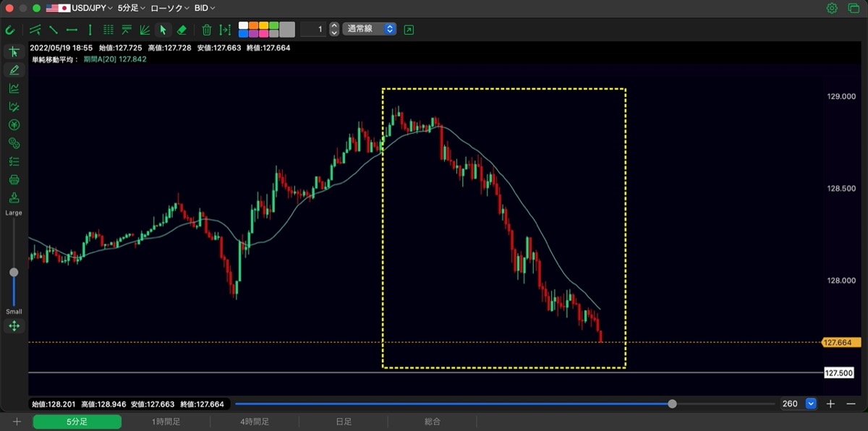Image resolution: width=868 pixels, height=431 pixels.
Task: Add a new tab with plus button
Action: [17, 422]
